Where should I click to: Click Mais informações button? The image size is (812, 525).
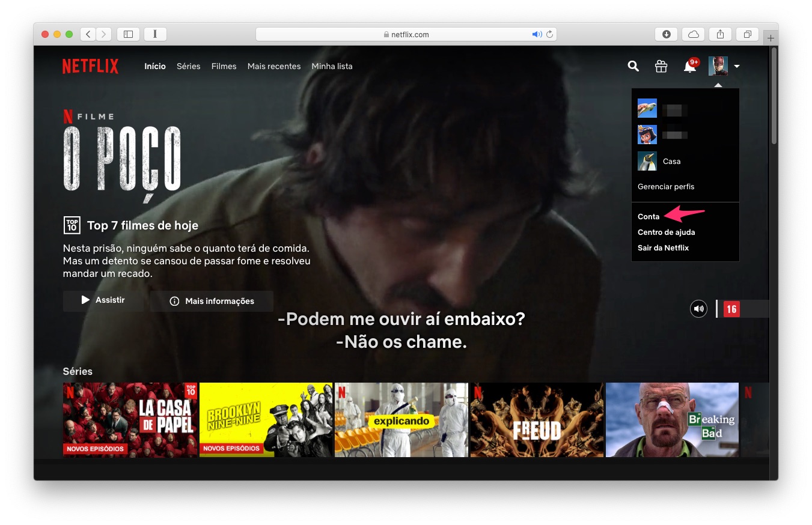tap(212, 301)
